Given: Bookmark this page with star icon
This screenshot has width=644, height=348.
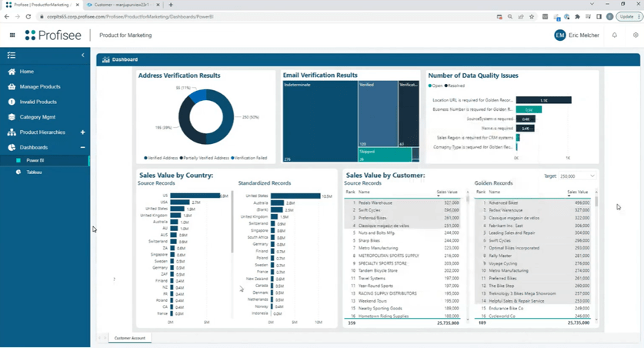Looking at the screenshot, I should point(532,17).
